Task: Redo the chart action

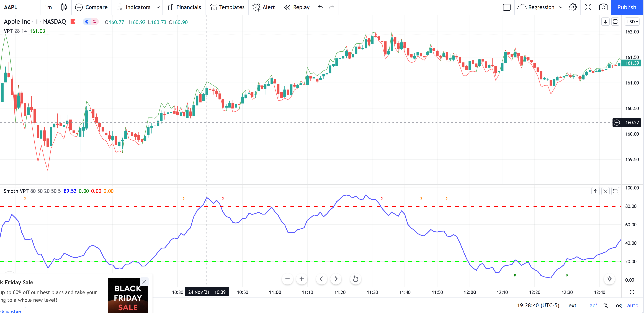Action: point(332,7)
